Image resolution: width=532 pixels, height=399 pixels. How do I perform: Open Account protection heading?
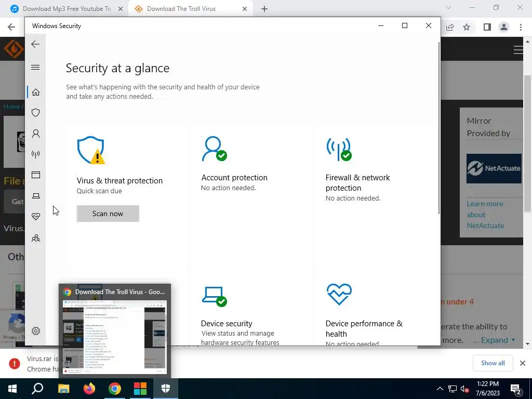point(234,178)
